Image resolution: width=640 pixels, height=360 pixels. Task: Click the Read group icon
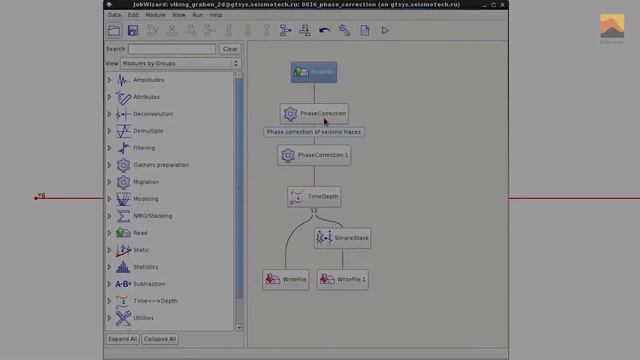[123, 233]
